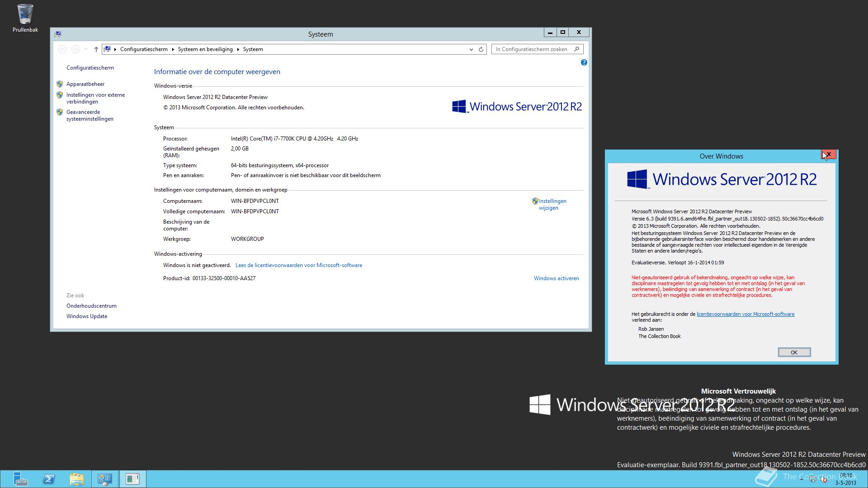
Task: Select Systeem en beveiliging breadcrumb
Action: coord(205,49)
